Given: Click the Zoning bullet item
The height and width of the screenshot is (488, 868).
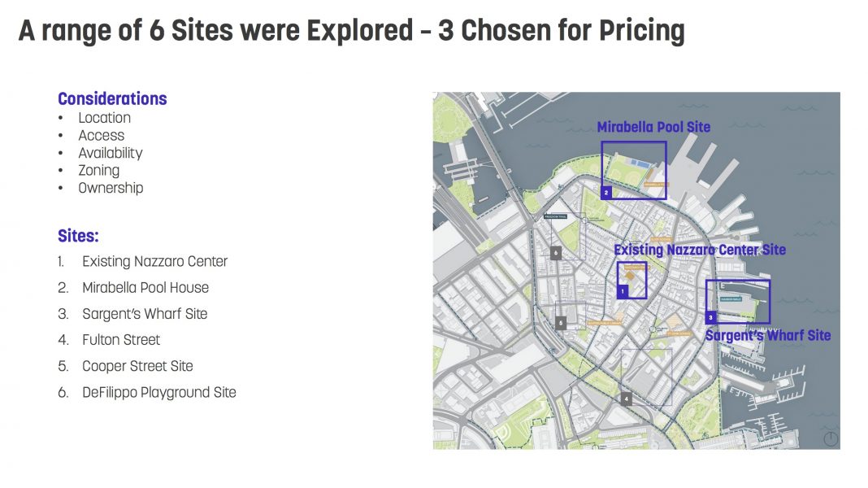Looking at the screenshot, I should [98, 171].
